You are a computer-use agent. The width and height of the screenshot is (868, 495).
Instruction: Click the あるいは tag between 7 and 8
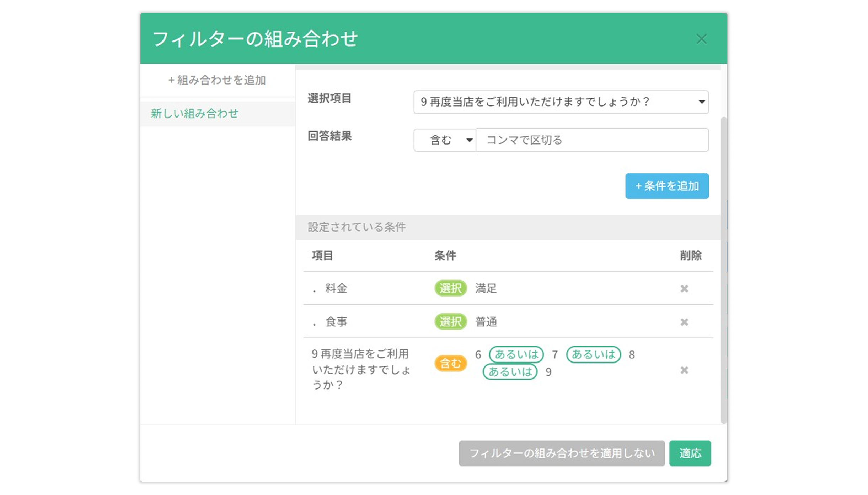(x=593, y=354)
